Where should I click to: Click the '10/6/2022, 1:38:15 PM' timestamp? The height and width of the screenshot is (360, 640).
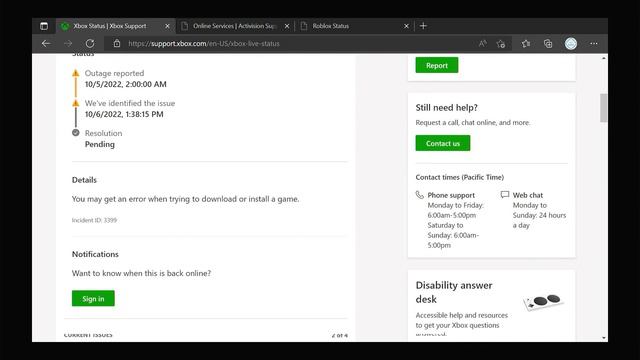pyautogui.click(x=124, y=114)
